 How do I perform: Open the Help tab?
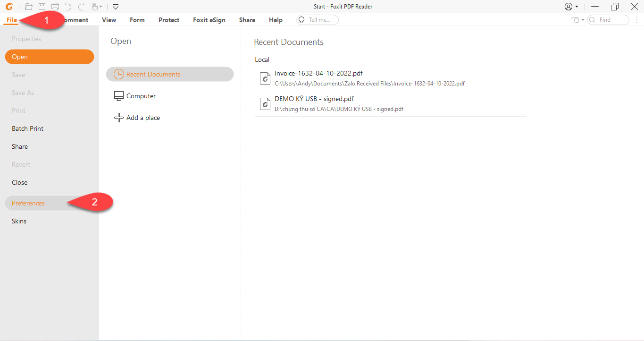point(276,20)
